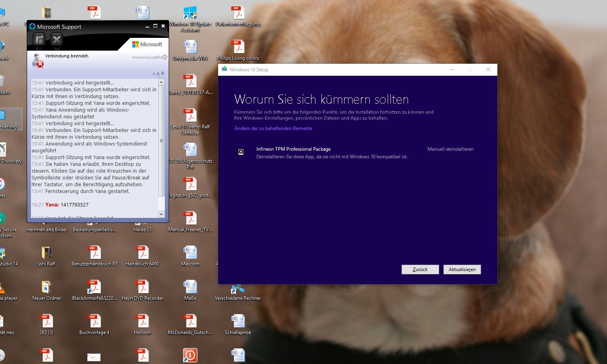The image size is (607, 364).
Task: Open the Herrman alte Bilder folder
Action: click(47, 230)
